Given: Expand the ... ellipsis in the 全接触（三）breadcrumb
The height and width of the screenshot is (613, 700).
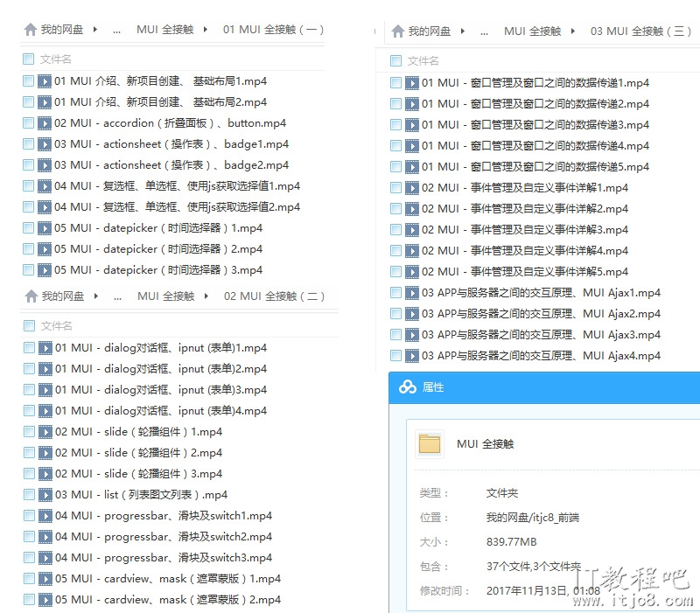Looking at the screenshot, I should click(484, 33).
